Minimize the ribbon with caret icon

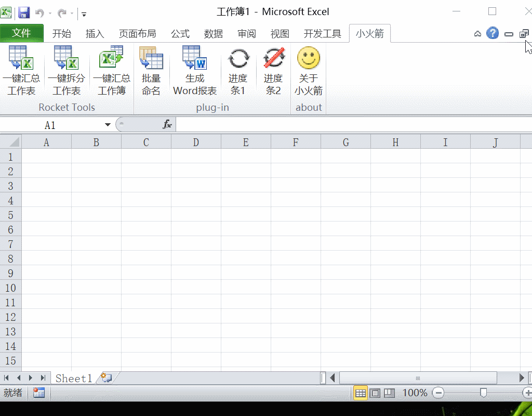478,34
